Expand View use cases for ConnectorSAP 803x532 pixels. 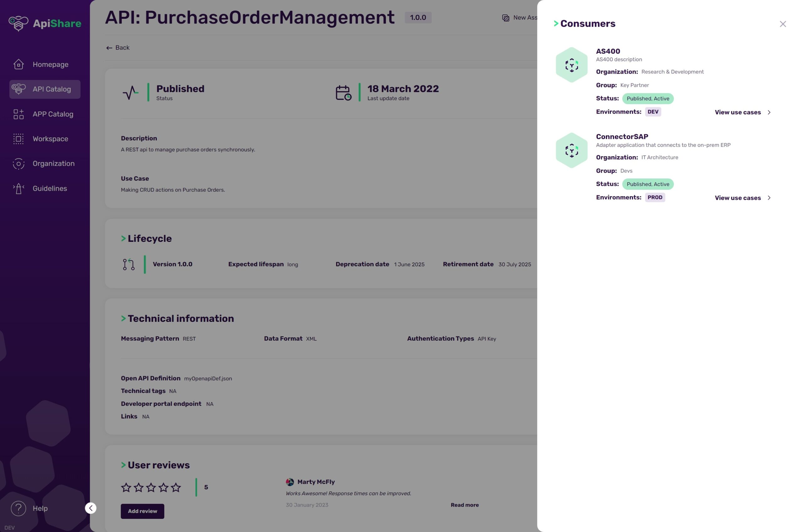[x=742, y=198]
